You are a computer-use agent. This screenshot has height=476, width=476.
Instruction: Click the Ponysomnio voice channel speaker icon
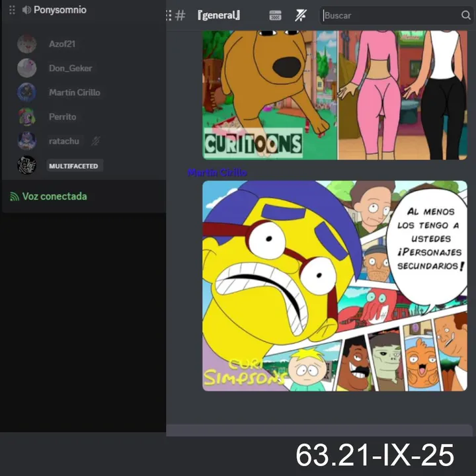pos(26,10)
